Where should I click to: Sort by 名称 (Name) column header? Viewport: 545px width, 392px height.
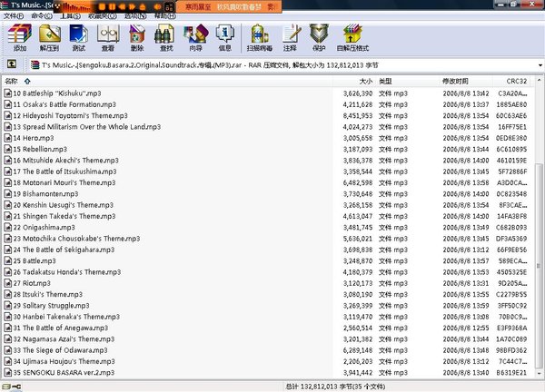point(167,82)
